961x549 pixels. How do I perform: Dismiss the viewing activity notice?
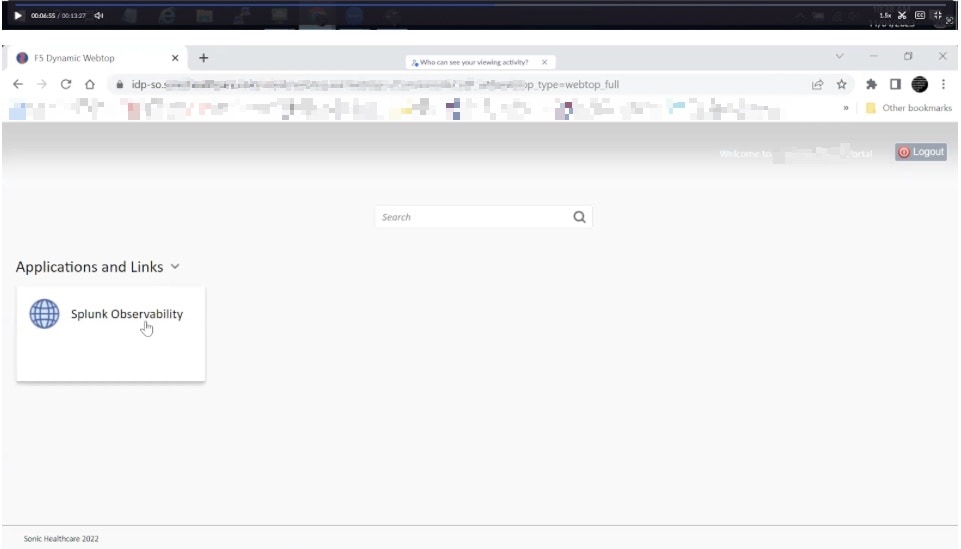(544, 62)
